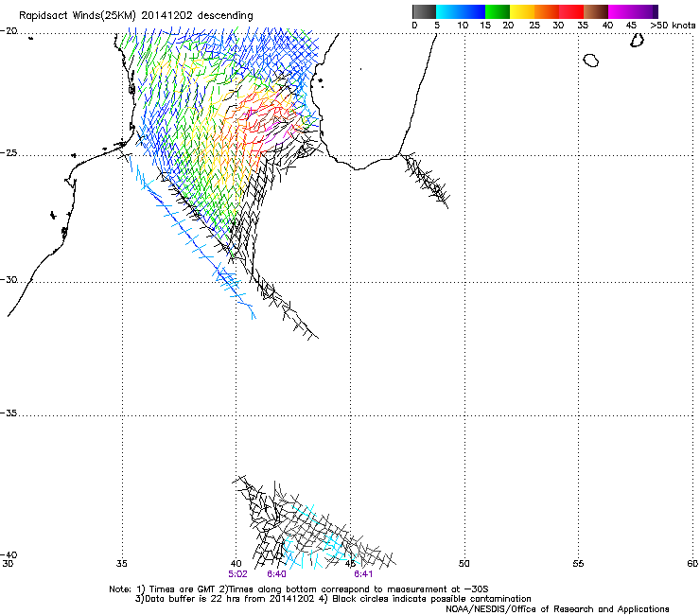The height and width of the screenshot is (615, 700).
Task: Click the '60' longitude axis label
Action: tap(692, 564)
